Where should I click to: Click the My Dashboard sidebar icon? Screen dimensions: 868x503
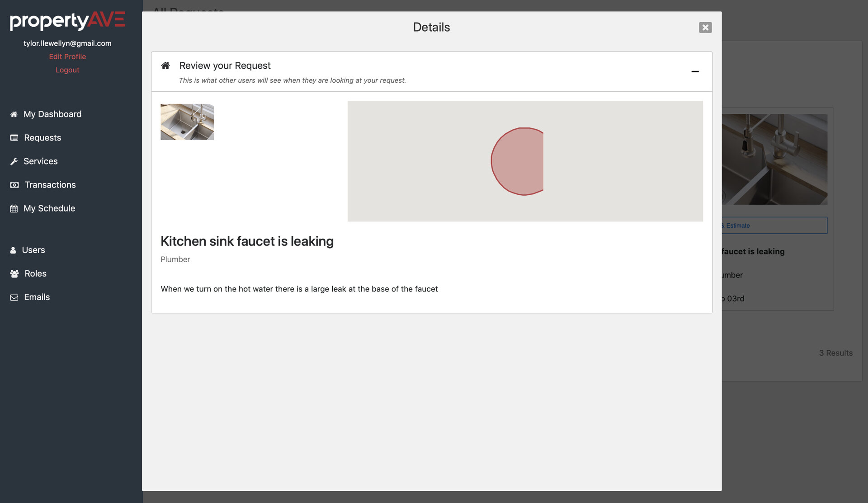click(x=13, y=114)
